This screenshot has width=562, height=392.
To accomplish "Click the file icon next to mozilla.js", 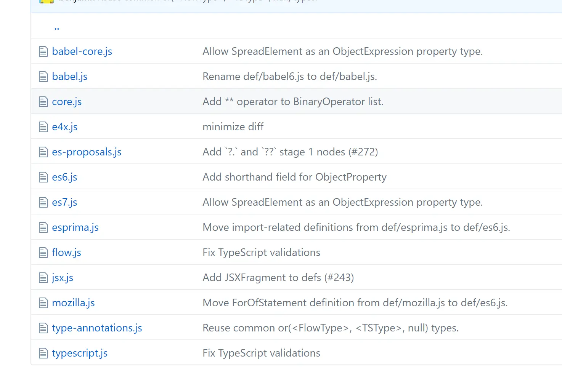I will [43, 303].
